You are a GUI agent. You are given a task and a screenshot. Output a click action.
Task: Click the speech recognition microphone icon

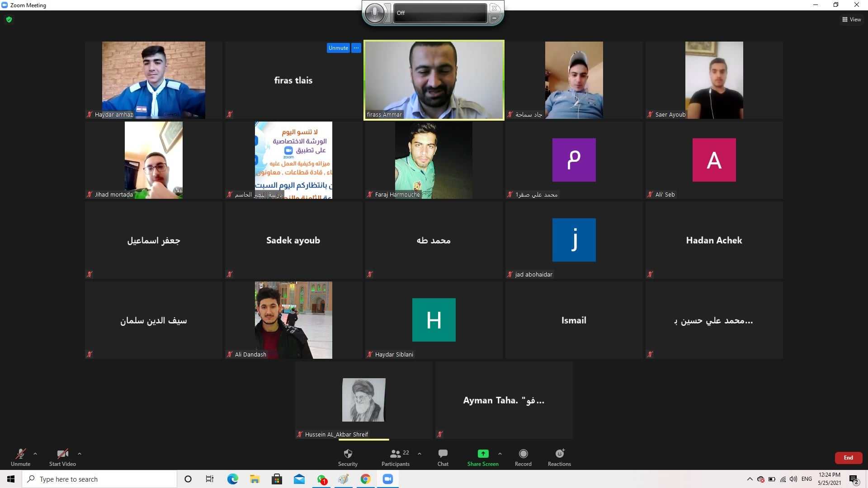click(x=374, y=13)
